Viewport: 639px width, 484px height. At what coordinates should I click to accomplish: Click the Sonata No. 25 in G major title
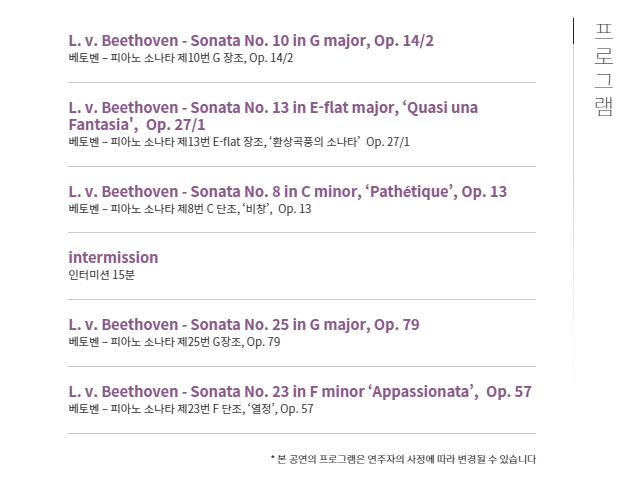point(244,325)
